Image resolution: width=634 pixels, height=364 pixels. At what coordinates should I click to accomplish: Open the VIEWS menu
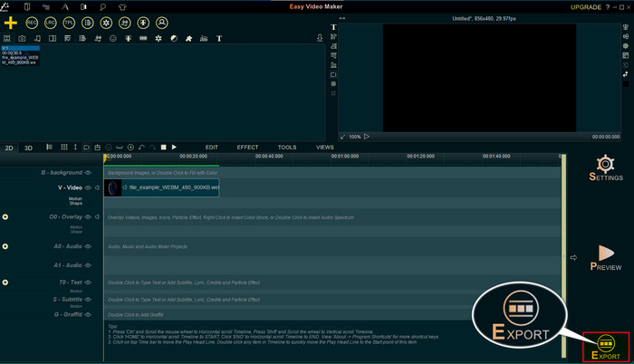pyautogui.click(x=325, y=148)
